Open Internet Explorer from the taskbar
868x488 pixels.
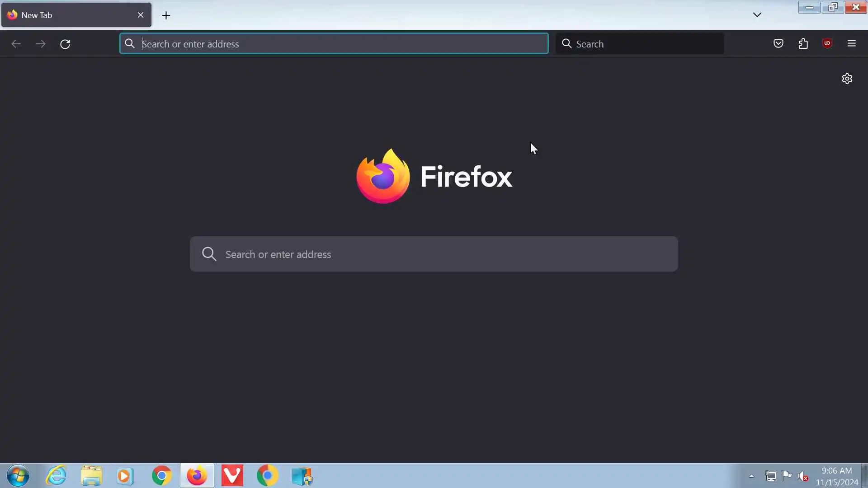point(57,476)
